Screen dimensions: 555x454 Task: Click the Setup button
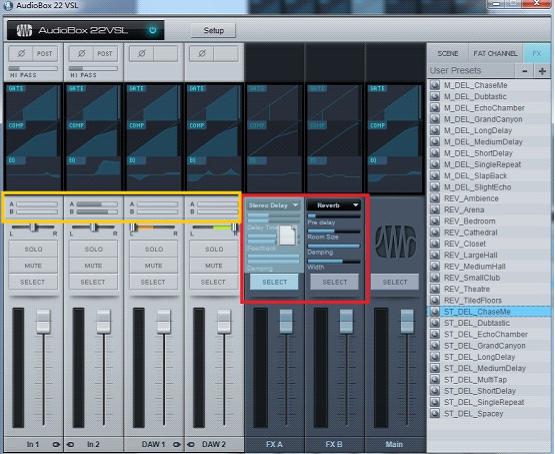(213, 30)
